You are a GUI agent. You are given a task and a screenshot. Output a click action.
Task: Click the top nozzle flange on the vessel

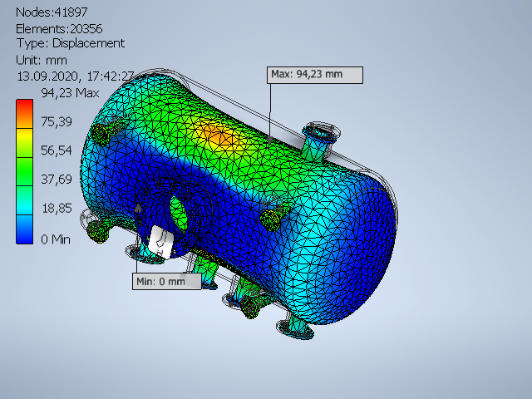(321, 134)
